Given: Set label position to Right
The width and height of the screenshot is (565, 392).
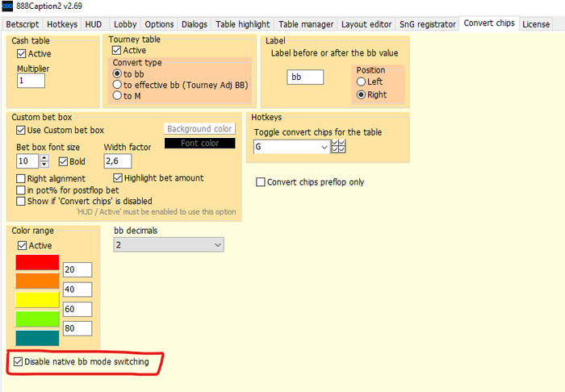Looking at the screenshot, I should (x=361, y=94).
